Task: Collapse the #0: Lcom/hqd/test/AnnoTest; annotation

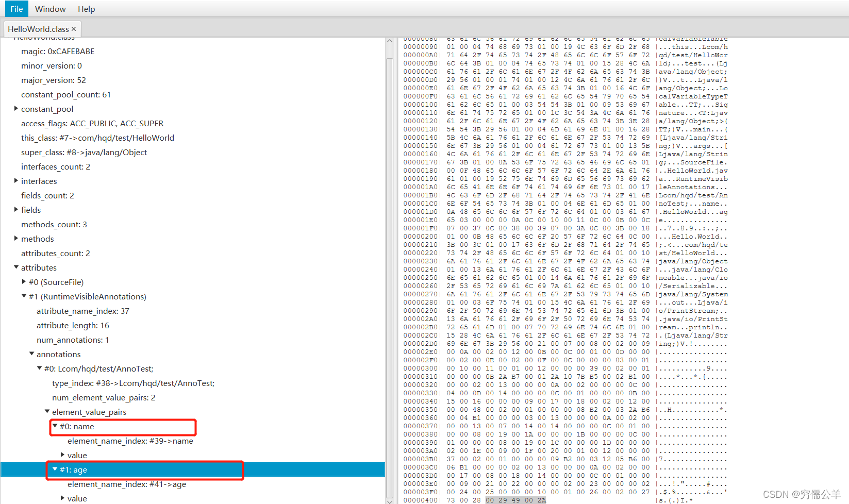Action: pos(39,368)
